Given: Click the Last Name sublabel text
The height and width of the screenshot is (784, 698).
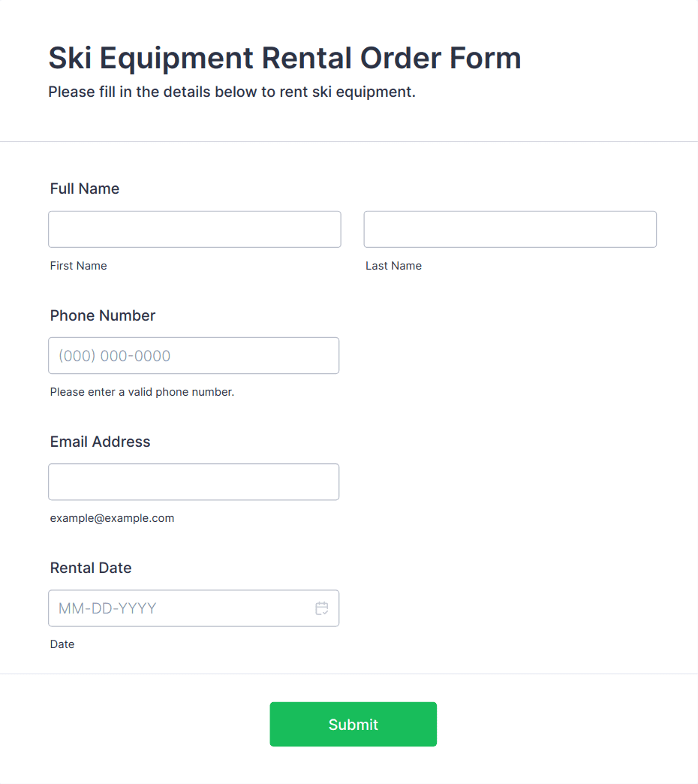Looking at the screenshot, I should click(x=393, y=266).
